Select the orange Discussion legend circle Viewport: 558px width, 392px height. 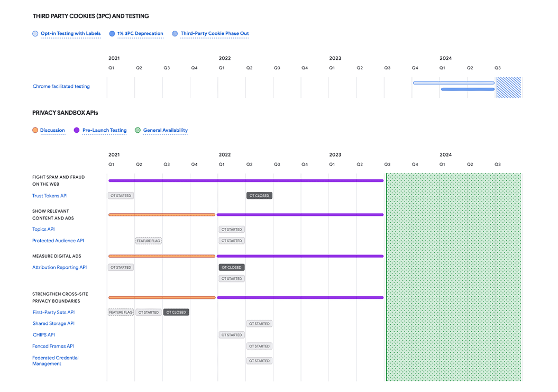[x=35, y=130]
